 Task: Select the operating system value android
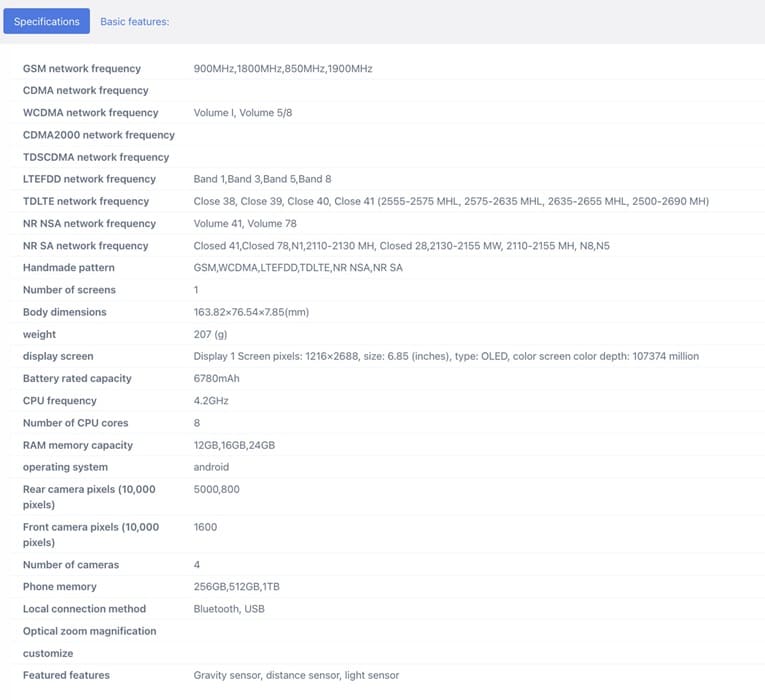coord(211,467)
